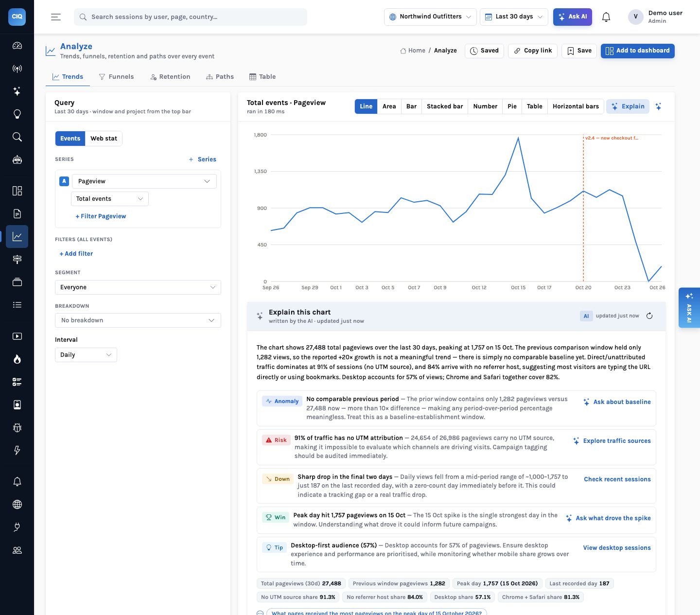Open the team members sidebar icon

click(x=17, y=550)
